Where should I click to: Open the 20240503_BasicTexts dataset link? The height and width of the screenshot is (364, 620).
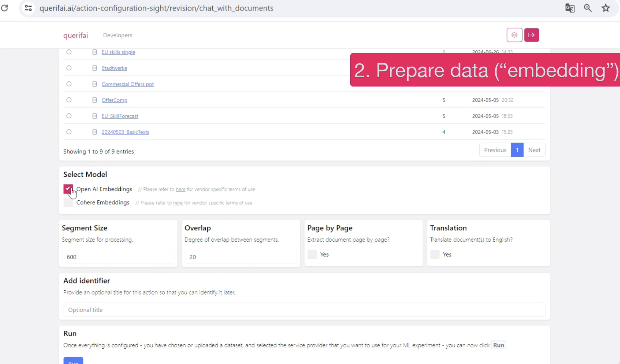[125, 132]
